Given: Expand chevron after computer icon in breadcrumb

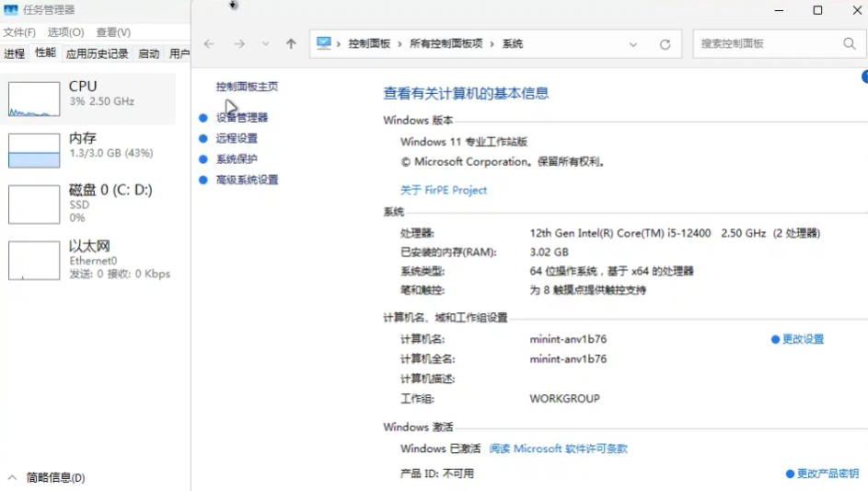Looking at the screenshot, I should 339,44.
